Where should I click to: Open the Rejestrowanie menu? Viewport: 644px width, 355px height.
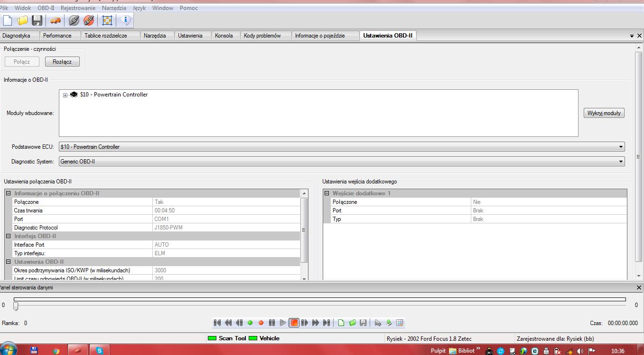tap(78, 8)
